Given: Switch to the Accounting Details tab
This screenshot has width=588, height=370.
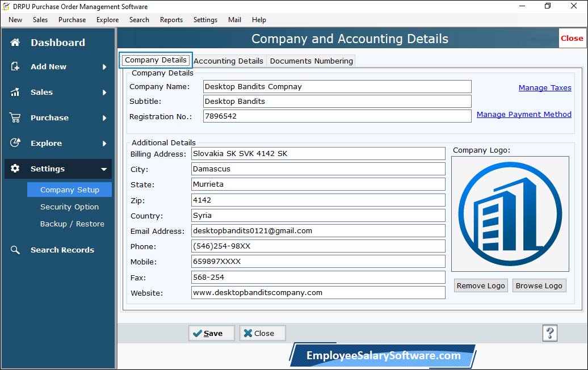Looking at the screenshot, I should tap(228, 61).
